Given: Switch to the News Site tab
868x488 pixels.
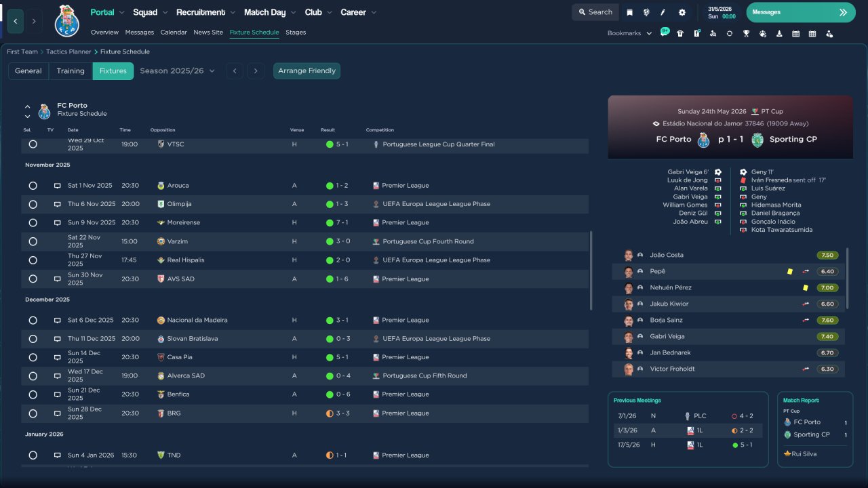Looking at the screenshot, I should [208, 33].
